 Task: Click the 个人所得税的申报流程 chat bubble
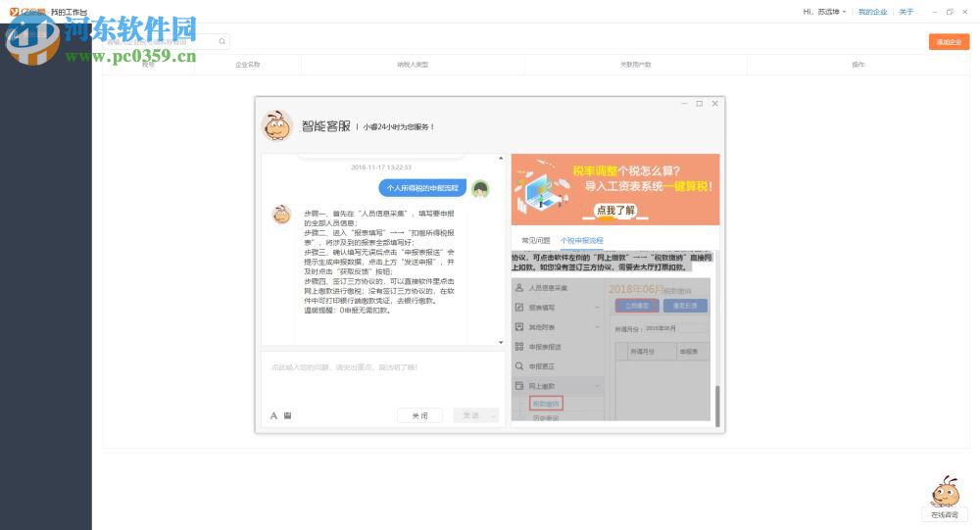[x=422, y=188]
